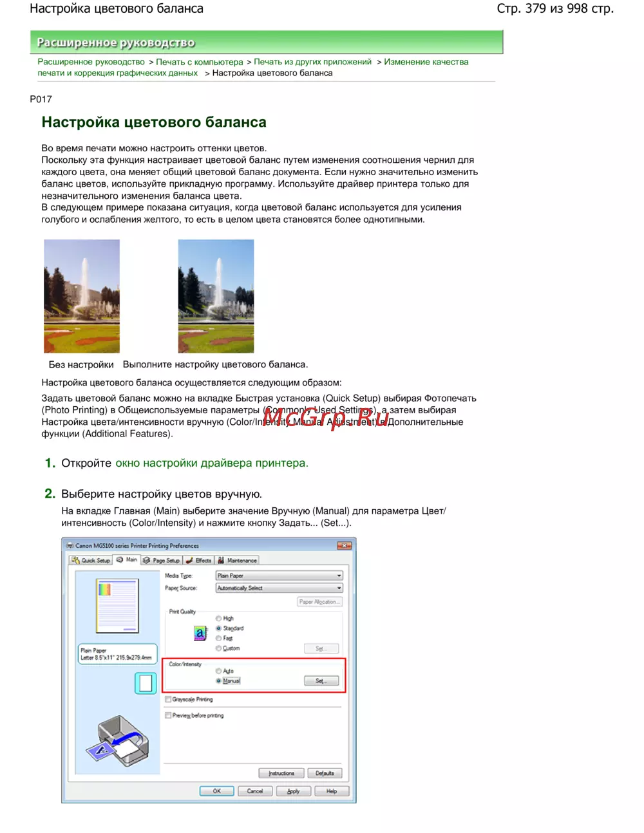Click the Print Quality letter 'a' icon
This screenshot has width=644, height=833.
[x=200, y=633]
